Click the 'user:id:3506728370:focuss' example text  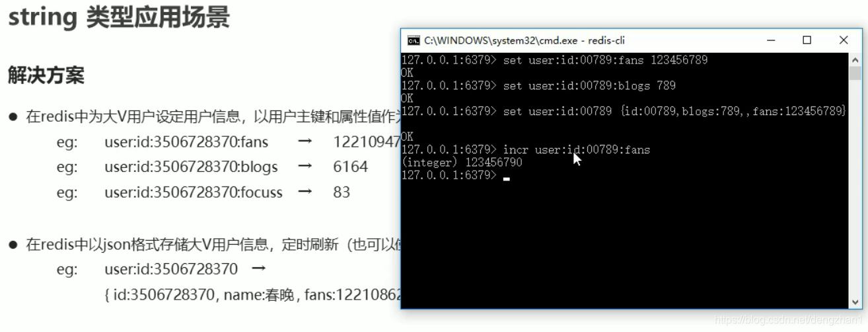(x=194, y=192)
